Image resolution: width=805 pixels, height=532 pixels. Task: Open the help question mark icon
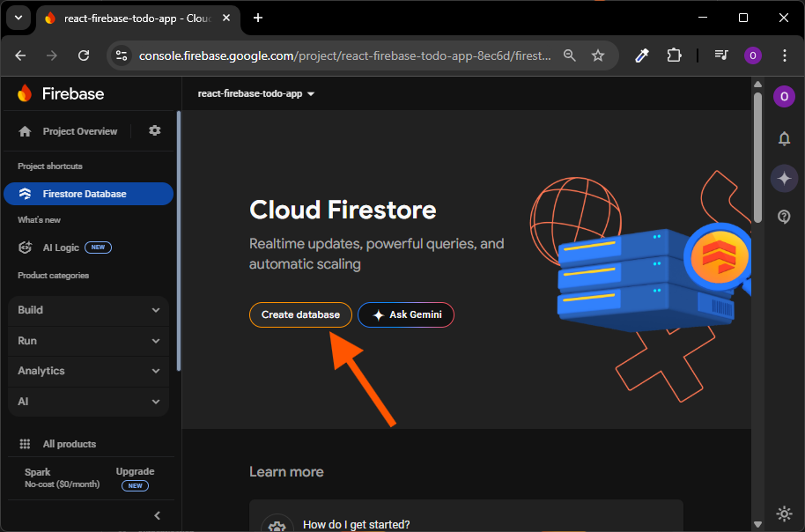pos(784,217)
